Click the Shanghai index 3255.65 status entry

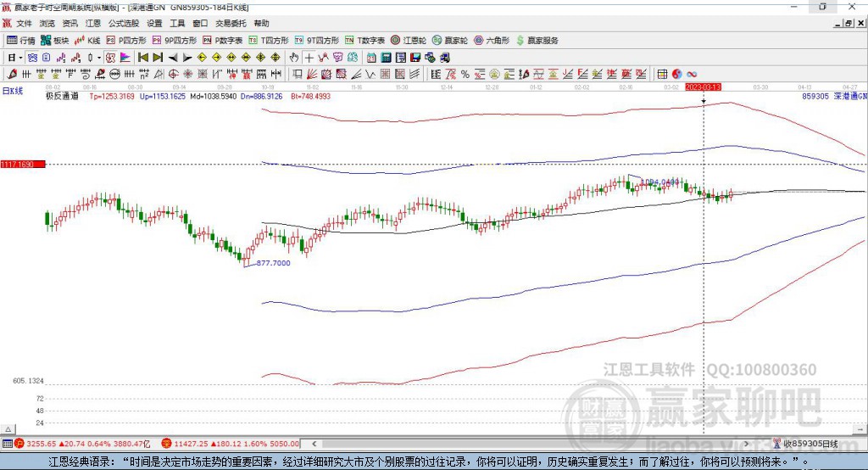(x=82, y=444)
